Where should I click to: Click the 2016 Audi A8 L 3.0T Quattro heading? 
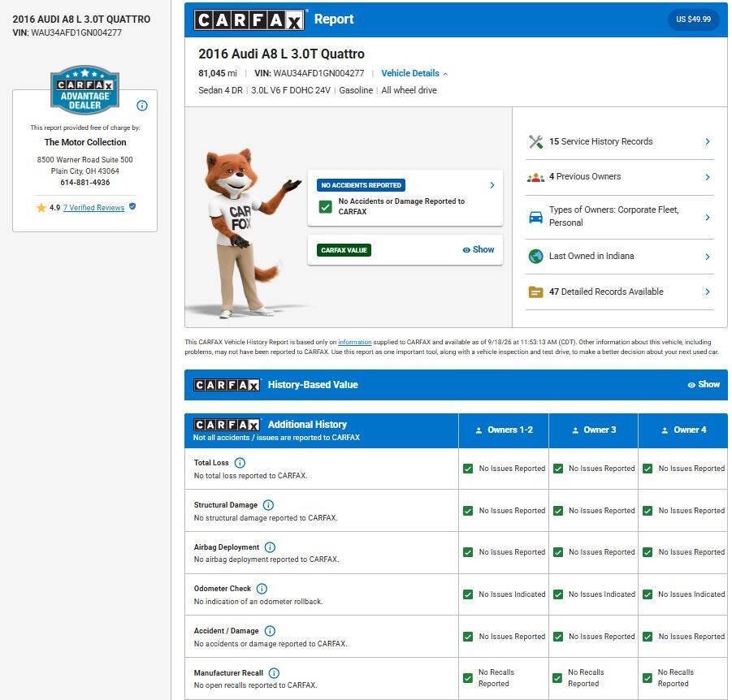pyautogui.click(x=281, y=54)
